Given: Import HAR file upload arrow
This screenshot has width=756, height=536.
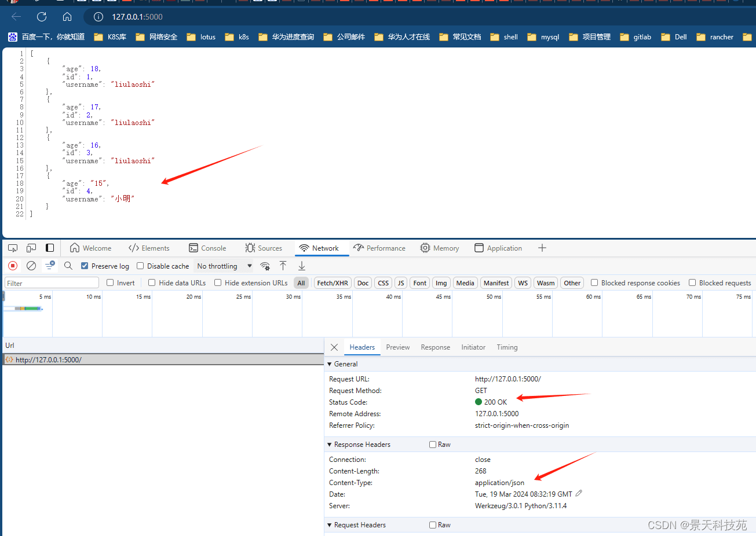Looking at the screenshot, I should tap(283, 266).
